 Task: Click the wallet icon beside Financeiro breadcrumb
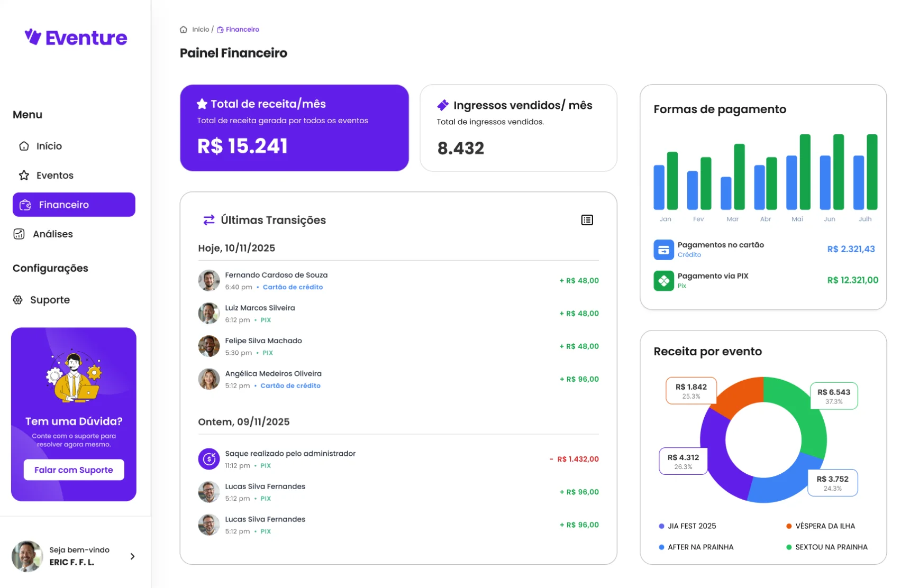click(x=220, y=30)
